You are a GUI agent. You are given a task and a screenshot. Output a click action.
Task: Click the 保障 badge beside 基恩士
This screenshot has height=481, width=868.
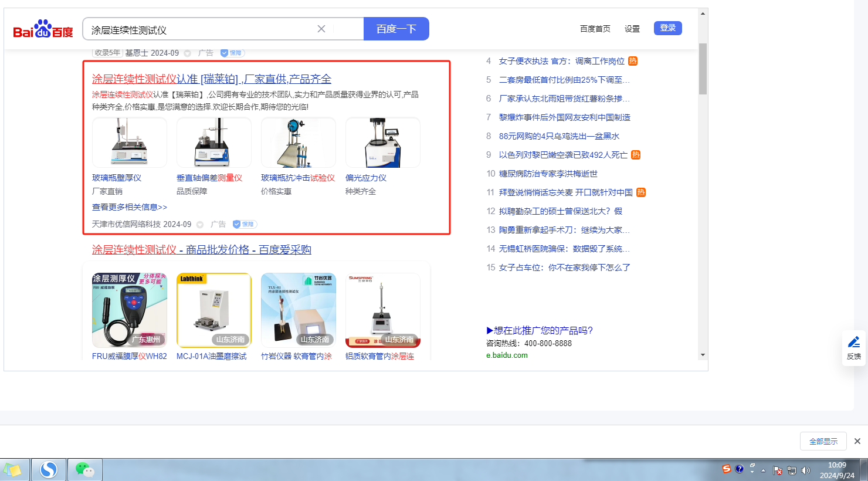232,53
